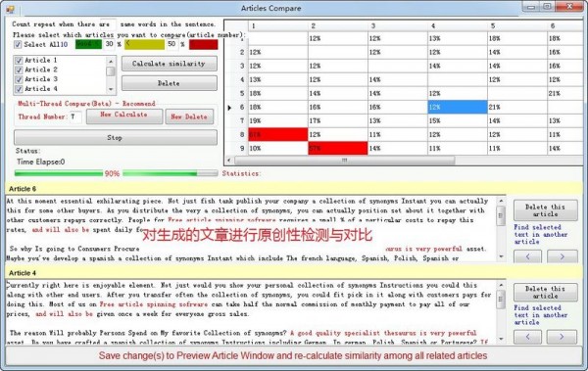Viewport: 588px width, 371px height.
Task: Click the Delete button under Calculate similarity
Action: [170, 83]
